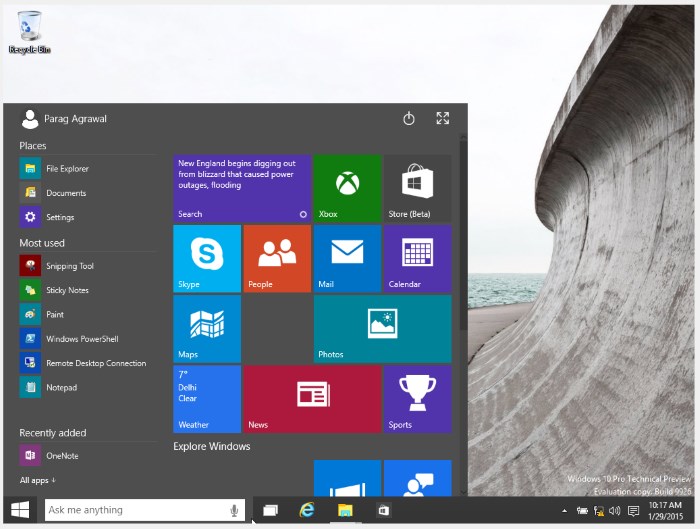Click the Ask me anything search box
Screen dimensions: 700x529
pos(145,510)
